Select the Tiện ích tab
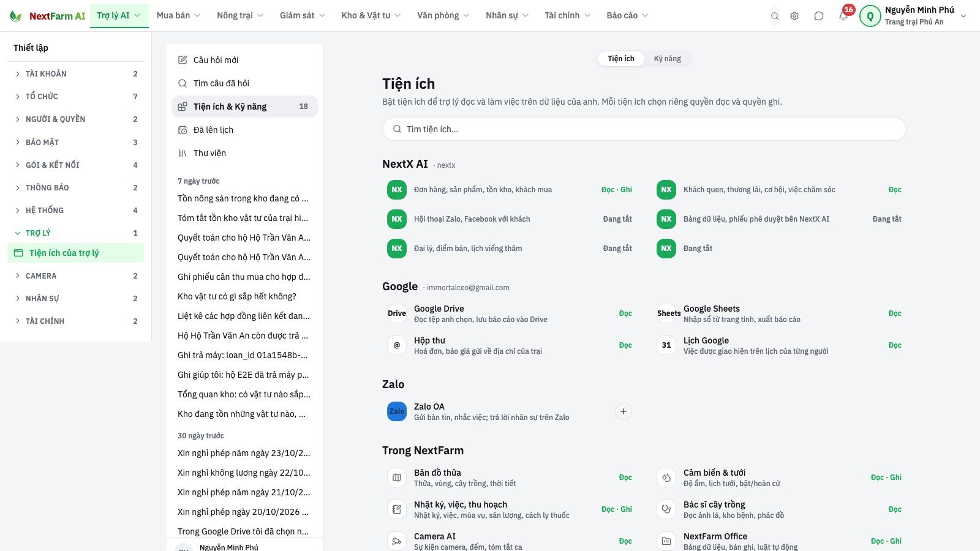 pyautogui.click(x=621, y=59)
